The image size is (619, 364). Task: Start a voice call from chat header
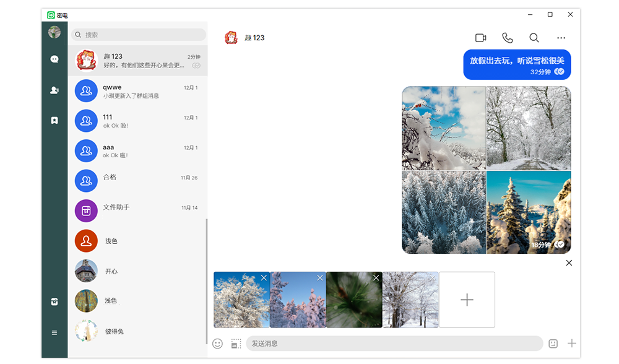click(x=507, y=38)
